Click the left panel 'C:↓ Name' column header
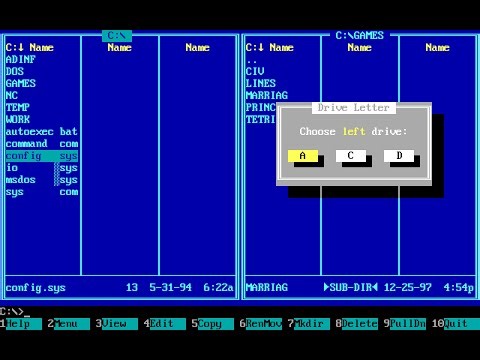The image size is (480, 360). pyautogui.click(x=30, y=47)
